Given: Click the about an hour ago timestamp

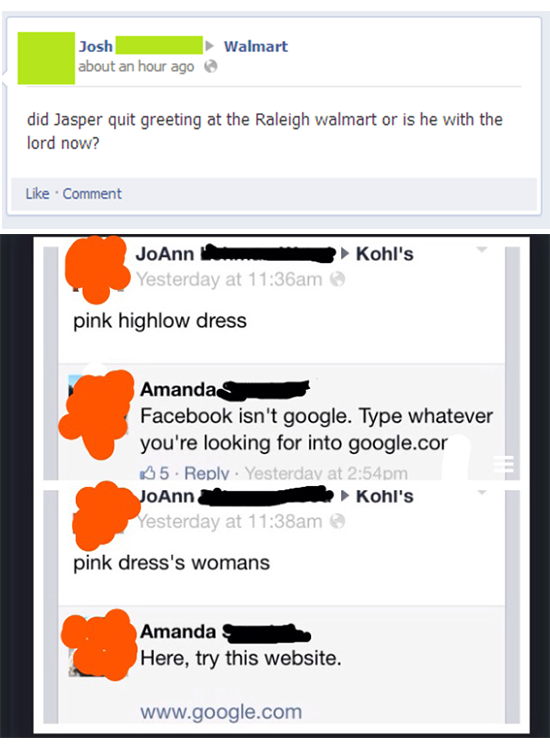Looking at the screenshot, I should coord(136,66).
